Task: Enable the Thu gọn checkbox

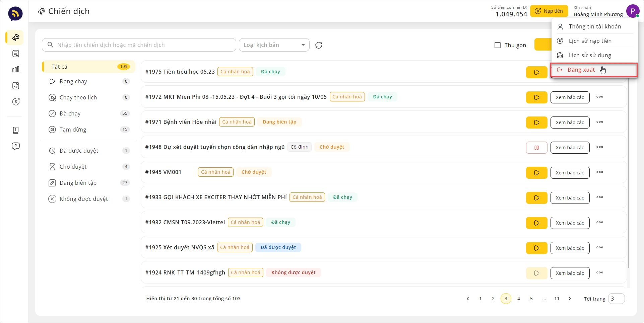Action: (x=498, y=45)
